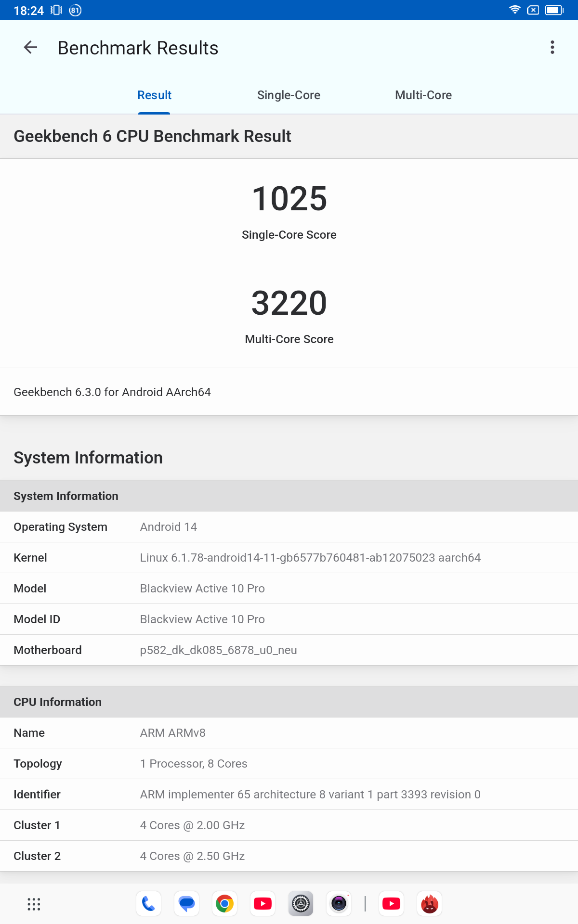Switch to the Single-Core tab

click(289, 95)
